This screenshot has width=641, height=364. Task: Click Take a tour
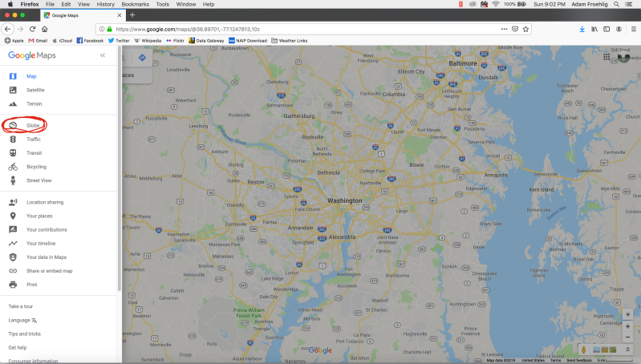coord(20,306)
